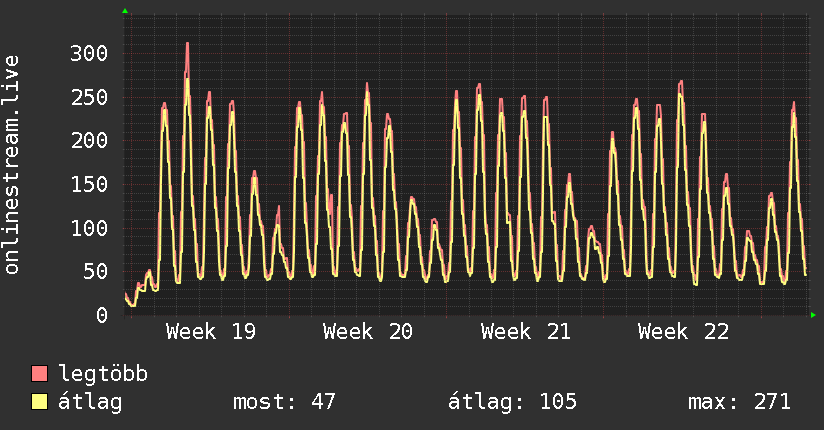
Task: Select the Week 19 axis label
Action: click(211, 332)
